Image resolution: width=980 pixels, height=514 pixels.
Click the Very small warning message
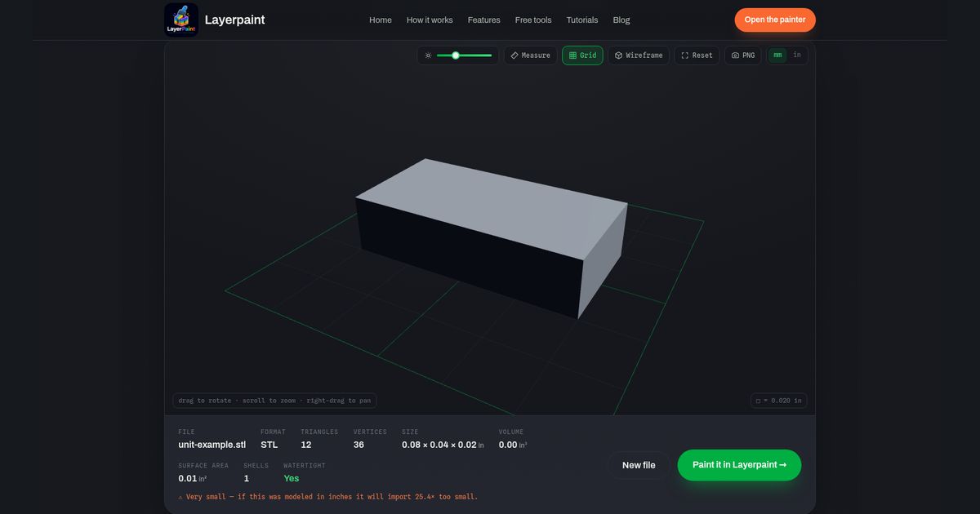(x=327, y=497)
